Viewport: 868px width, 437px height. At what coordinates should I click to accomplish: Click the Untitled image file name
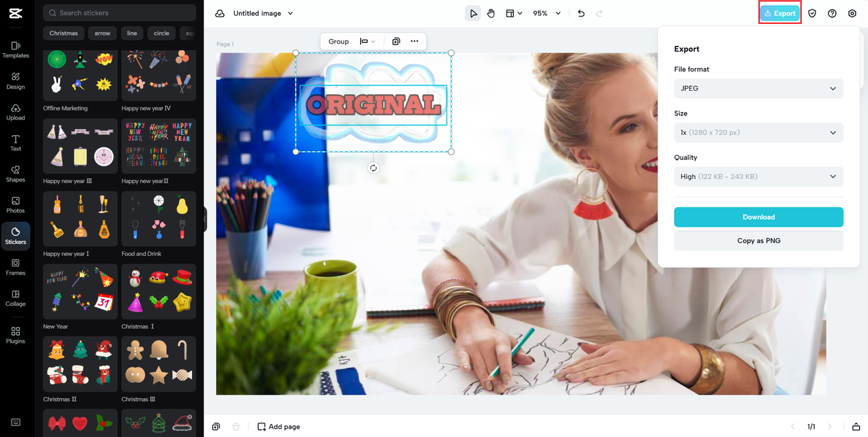257,14
